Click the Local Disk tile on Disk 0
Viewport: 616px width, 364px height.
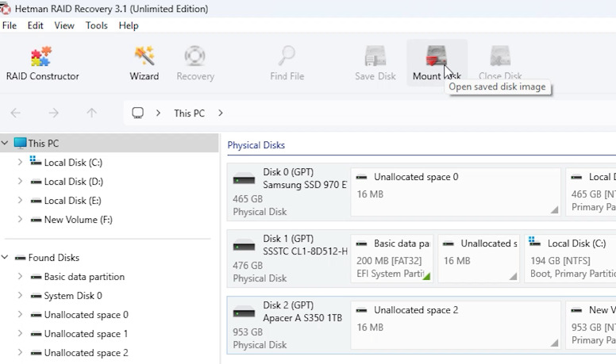pos(591,192)
